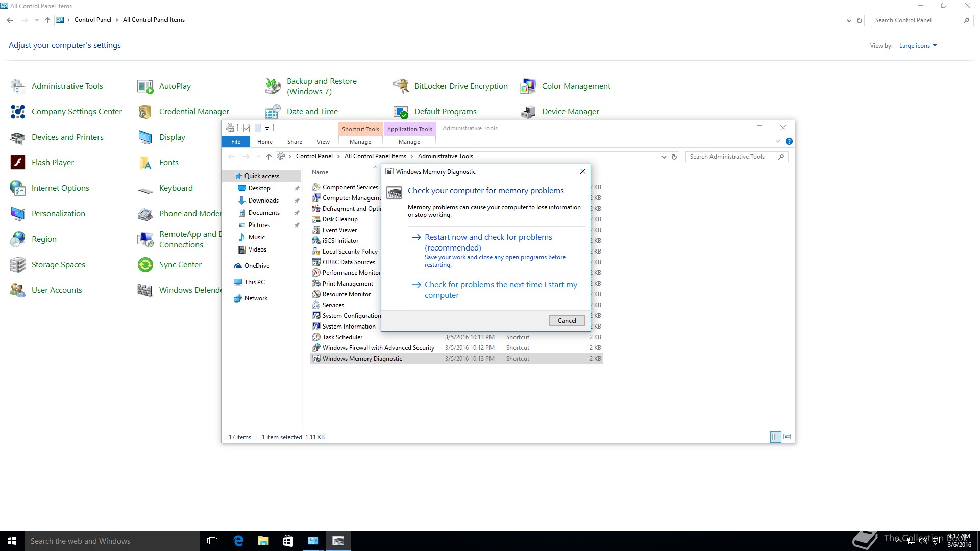Open Default Programs icon
Screen dimensions: 980x551
coord(401,112)
